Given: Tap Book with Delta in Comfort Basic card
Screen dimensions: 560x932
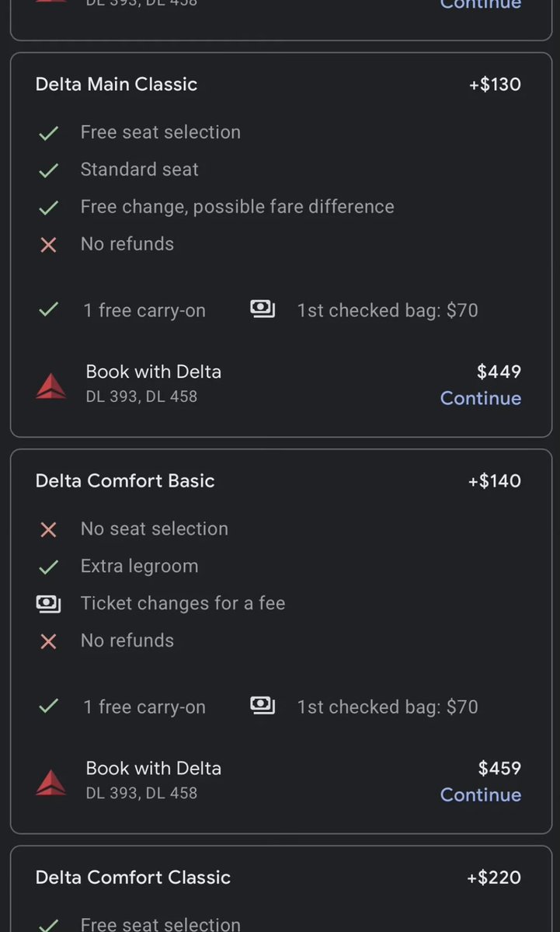Looking at the screenshot, I should [153, 769].
